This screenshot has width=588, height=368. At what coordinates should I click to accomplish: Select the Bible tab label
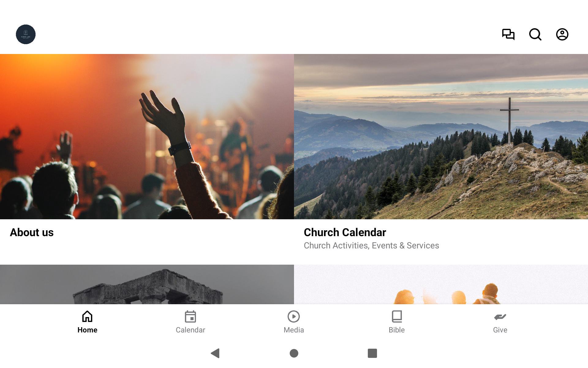pos(397,330)
